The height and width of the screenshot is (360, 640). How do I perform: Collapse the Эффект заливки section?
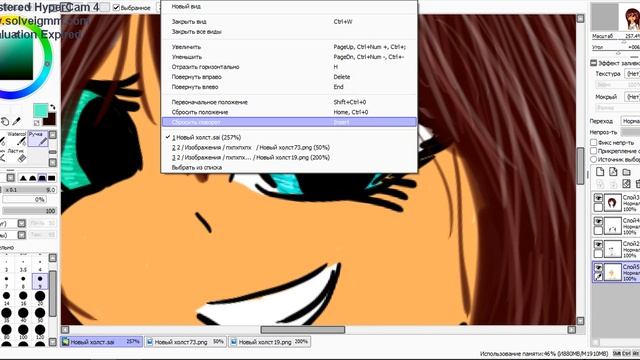tap(593, 63)
